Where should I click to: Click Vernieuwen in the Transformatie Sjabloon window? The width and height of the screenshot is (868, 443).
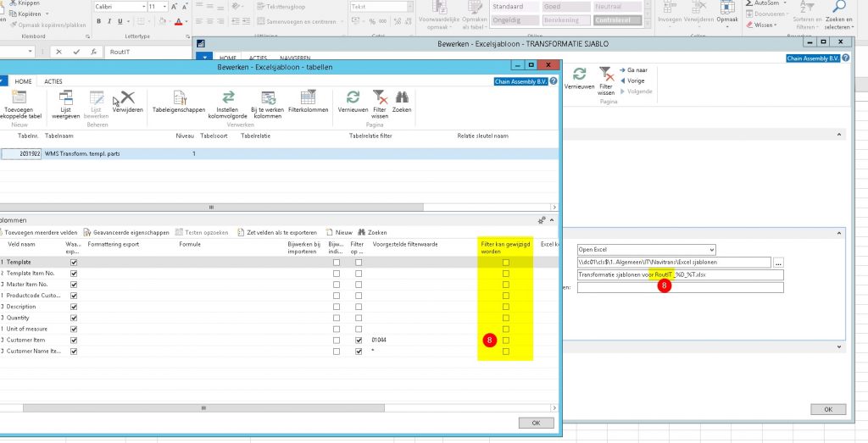point(580,79)
